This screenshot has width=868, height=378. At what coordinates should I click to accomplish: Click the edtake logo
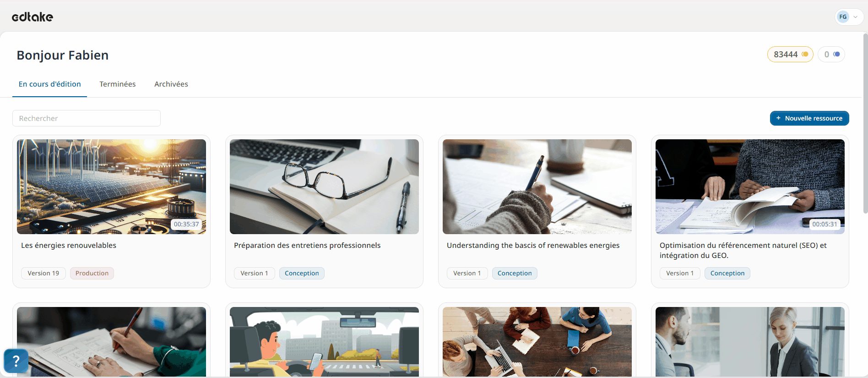pyautogui.click(x=33, y=17)
